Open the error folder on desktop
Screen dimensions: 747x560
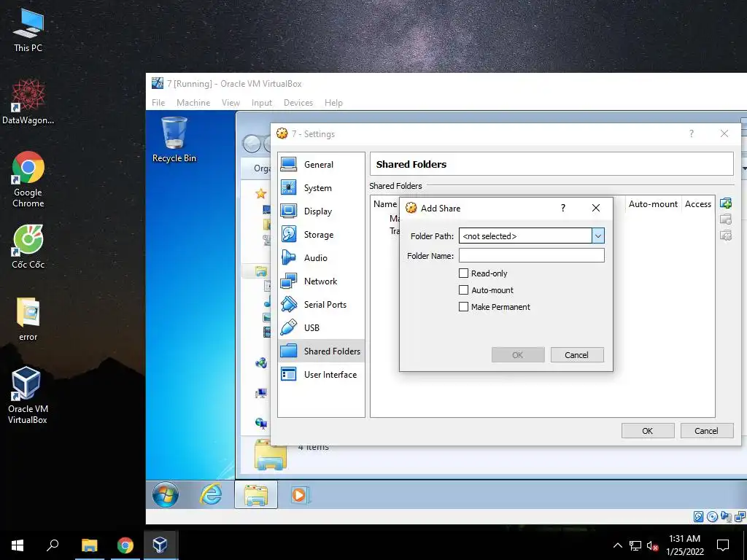28,319
